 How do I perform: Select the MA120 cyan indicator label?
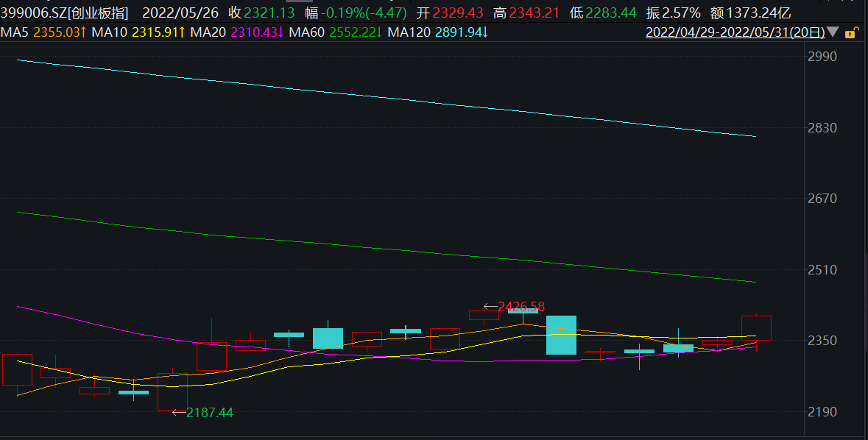pos(437,32)
